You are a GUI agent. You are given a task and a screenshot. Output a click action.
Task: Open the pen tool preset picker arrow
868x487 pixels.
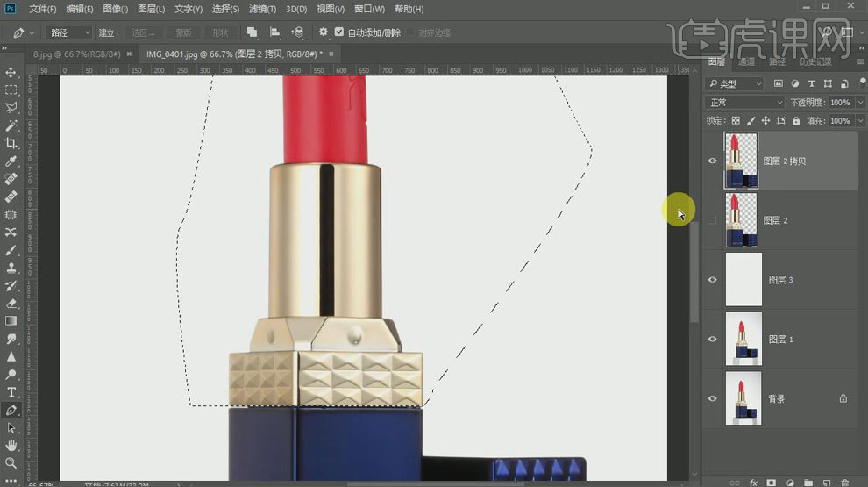pyautogui.click(x=32, y=32)
